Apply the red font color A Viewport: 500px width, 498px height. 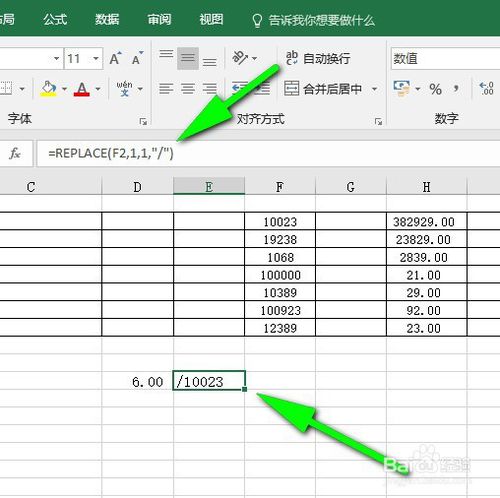82,89
